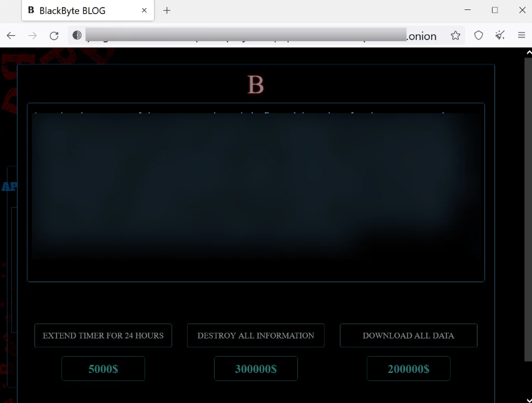The image size is (532, 403).
Task: Maximize the browser window
Action: click(494, 10)
